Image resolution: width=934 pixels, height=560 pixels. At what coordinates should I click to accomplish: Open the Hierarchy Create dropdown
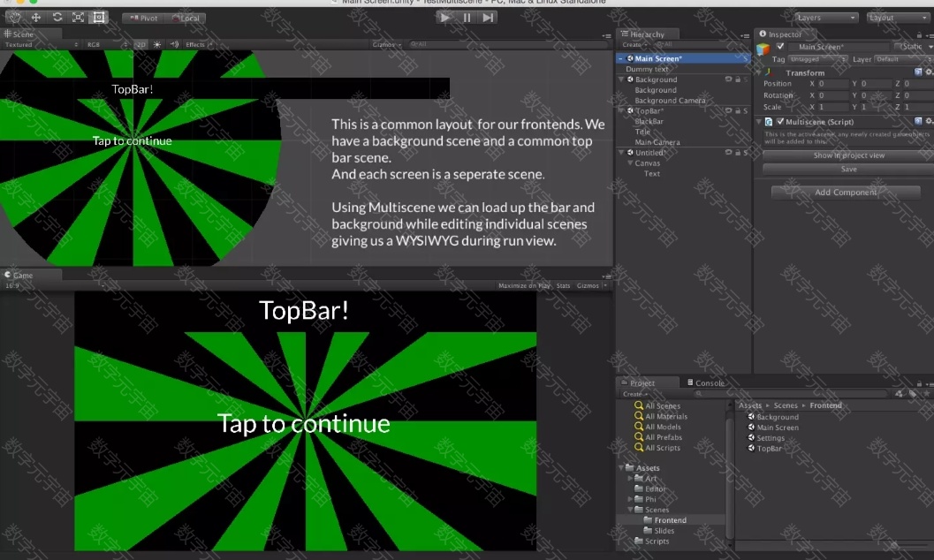tap(634, 45)
